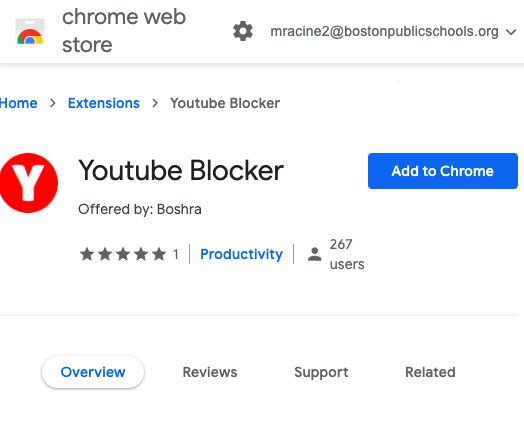Click the third rating star

pos(123,254)
